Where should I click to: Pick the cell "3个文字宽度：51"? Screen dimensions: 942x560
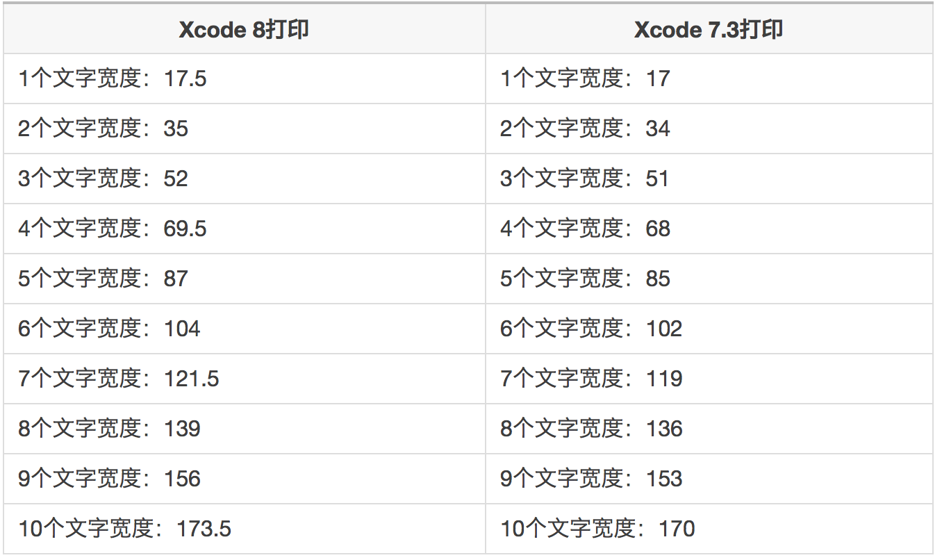[584, 179]
